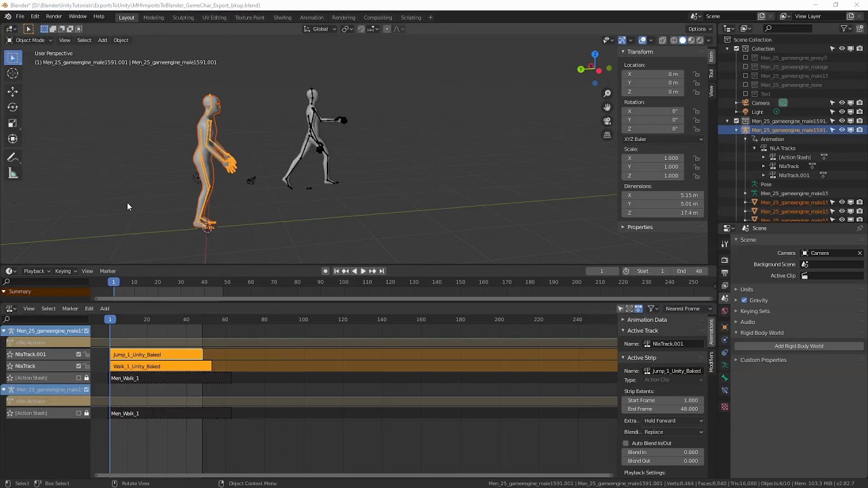Select the Jump_1_Unity_Baked strip
This screenshot has width=868, height=488.
point(156,354)
